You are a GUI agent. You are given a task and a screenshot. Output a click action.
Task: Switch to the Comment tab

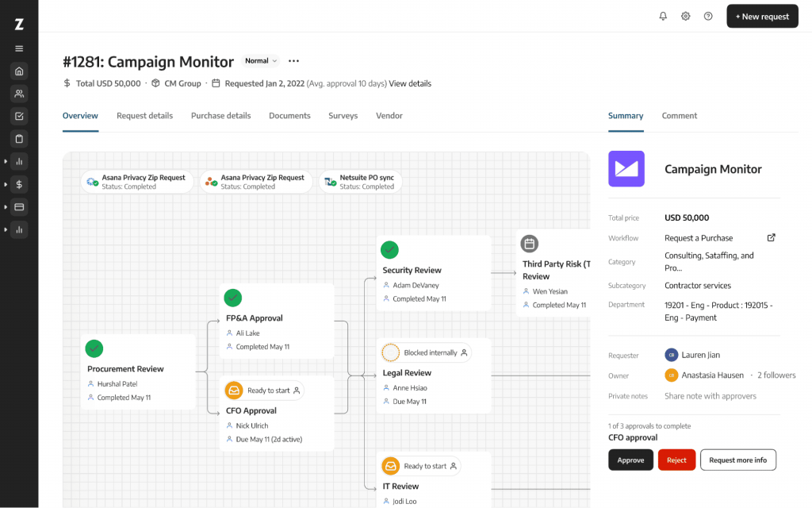[680, 116]
